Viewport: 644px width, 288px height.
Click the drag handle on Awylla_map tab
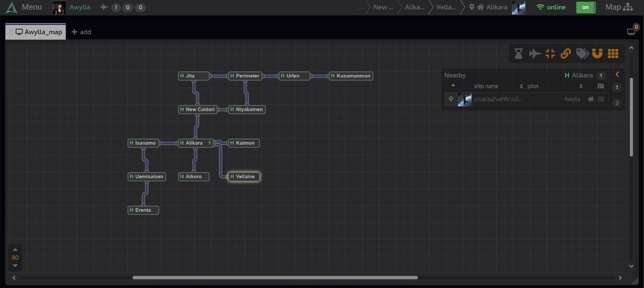11,32
